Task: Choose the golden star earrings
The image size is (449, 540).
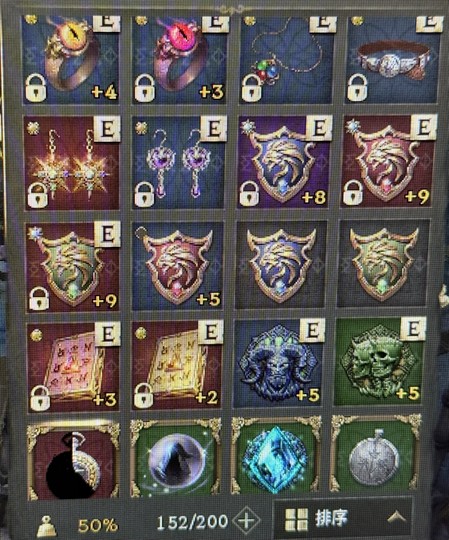Action: (x=72, y=163)
